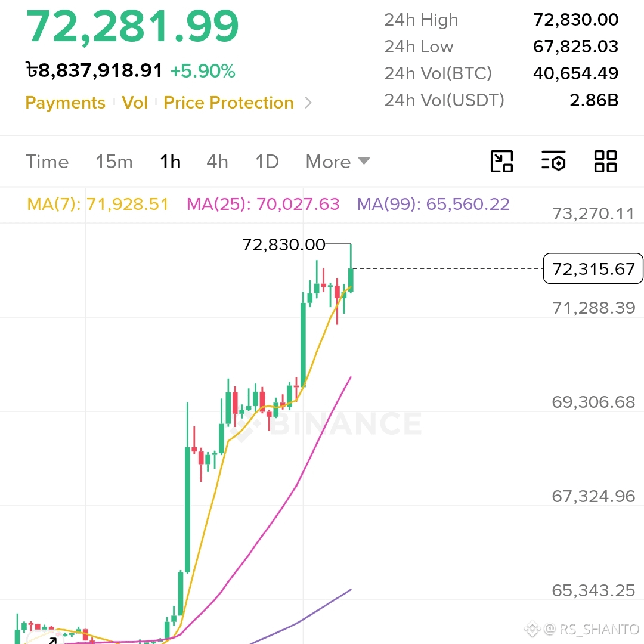Tap the 24h Vol(USDT) value 2.86B
Image resolution: width=644 pixels, height=644 pixels.
594,100
